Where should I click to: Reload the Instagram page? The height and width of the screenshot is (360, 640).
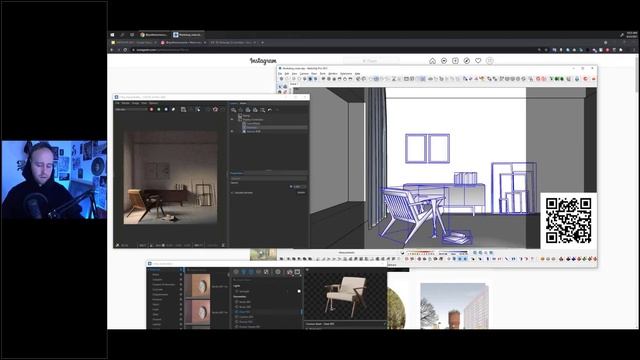[125, 50]
